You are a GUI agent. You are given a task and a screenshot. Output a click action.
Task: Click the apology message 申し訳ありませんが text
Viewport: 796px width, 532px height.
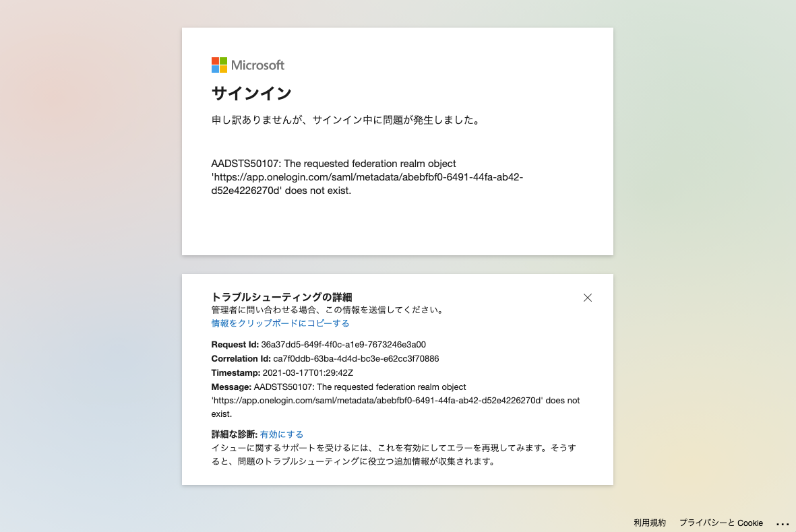pyautogui.click(x=346, y=120)
